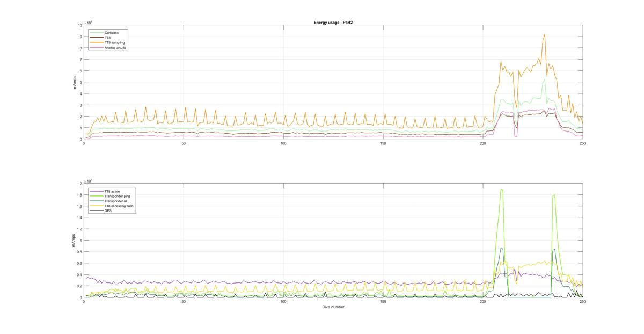Click x-axis tick '200' under the upper plot

(483, 144)
